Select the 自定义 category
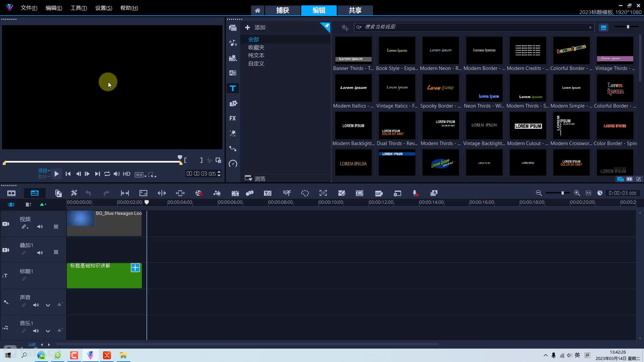Screen dimensions: 644x362 point(256,63)
